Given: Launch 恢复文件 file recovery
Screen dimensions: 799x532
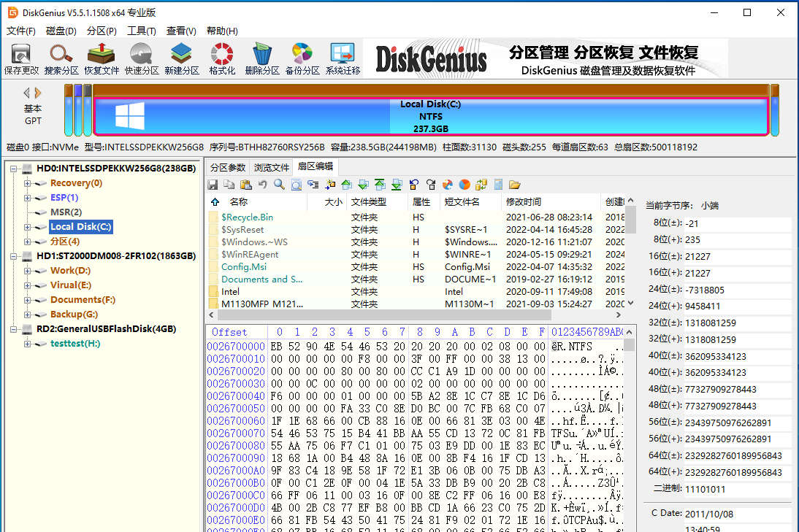Looking at the screenshot, I should 101,58.
